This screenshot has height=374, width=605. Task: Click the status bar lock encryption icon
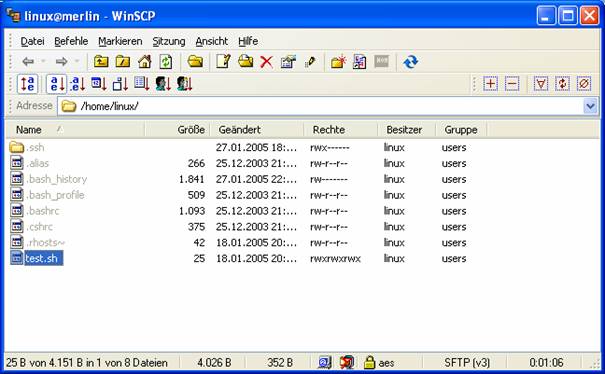point(369,362)
